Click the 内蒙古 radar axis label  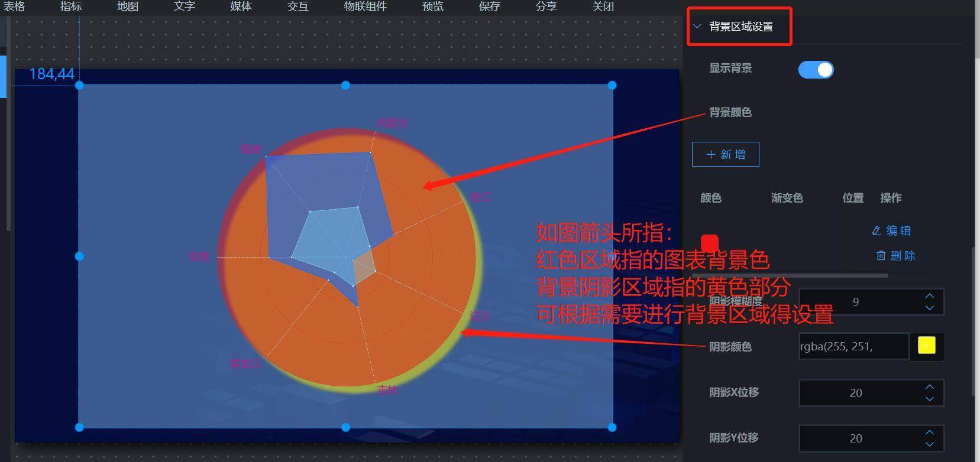(392, 123)
